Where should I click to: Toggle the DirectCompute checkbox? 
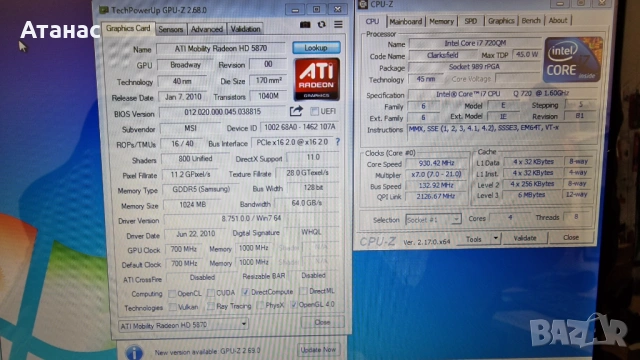245,292
